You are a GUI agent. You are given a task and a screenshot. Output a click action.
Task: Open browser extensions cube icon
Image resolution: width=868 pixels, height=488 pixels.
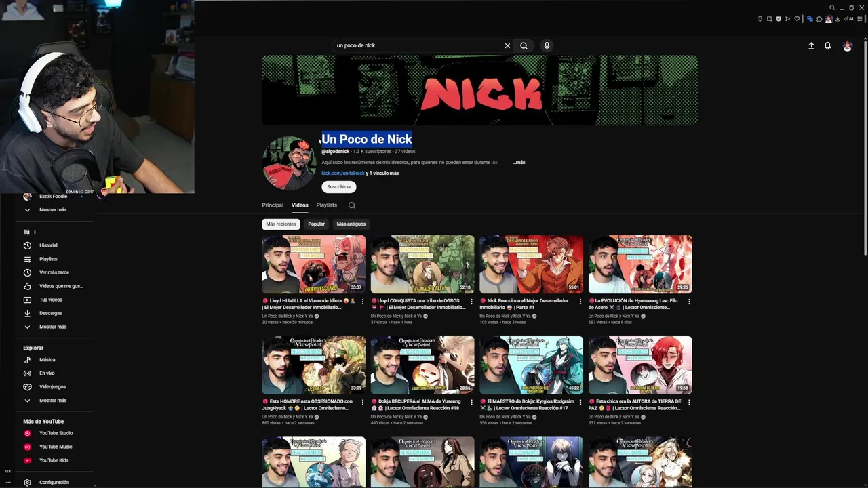[819, 19]
